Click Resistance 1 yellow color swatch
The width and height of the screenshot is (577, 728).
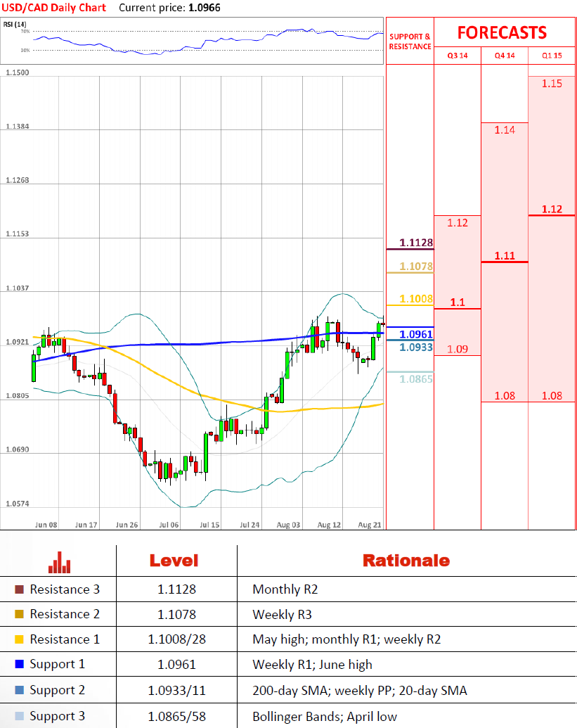[x=19, y=639]
